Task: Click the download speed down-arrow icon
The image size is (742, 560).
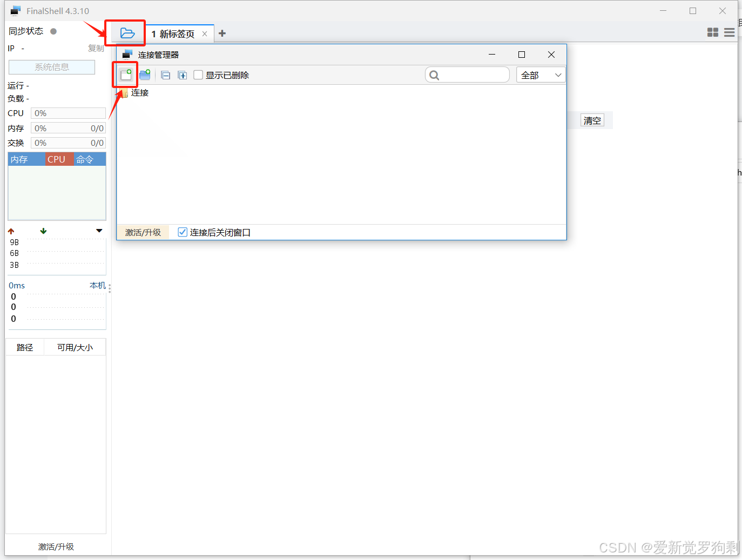Action: pyautogui.click(x=44, y=231)
